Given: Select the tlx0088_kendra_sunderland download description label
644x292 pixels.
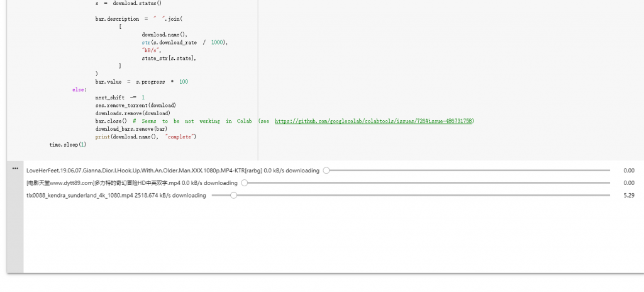Looking at the screenshot, I should (x=116, y=195).
